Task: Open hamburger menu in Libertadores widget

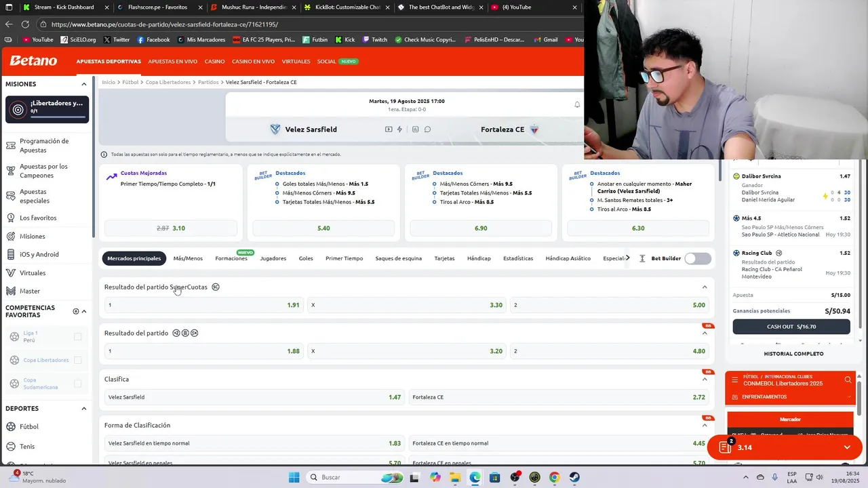Action: pyautogui.click(x=734, y=380)
